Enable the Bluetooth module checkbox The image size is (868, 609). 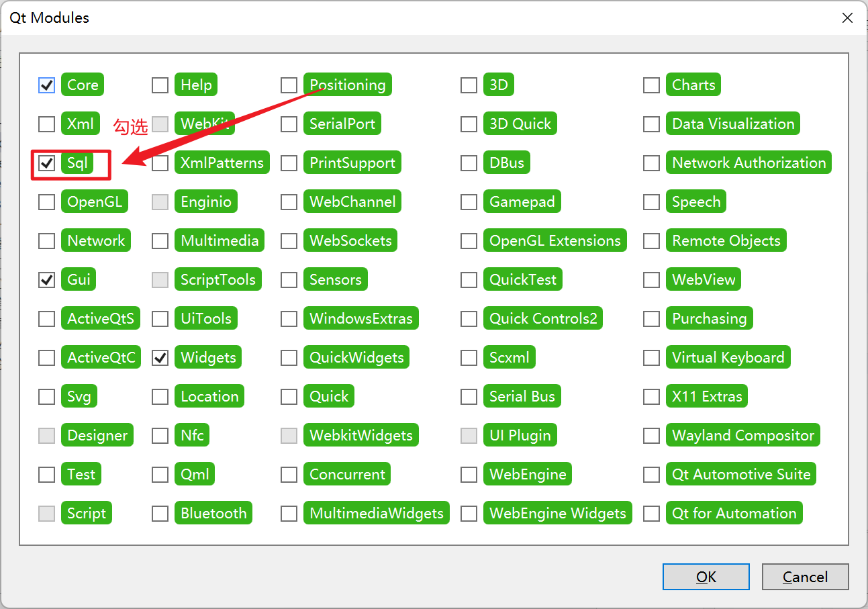pyautogui.click(x=160, y=513)
